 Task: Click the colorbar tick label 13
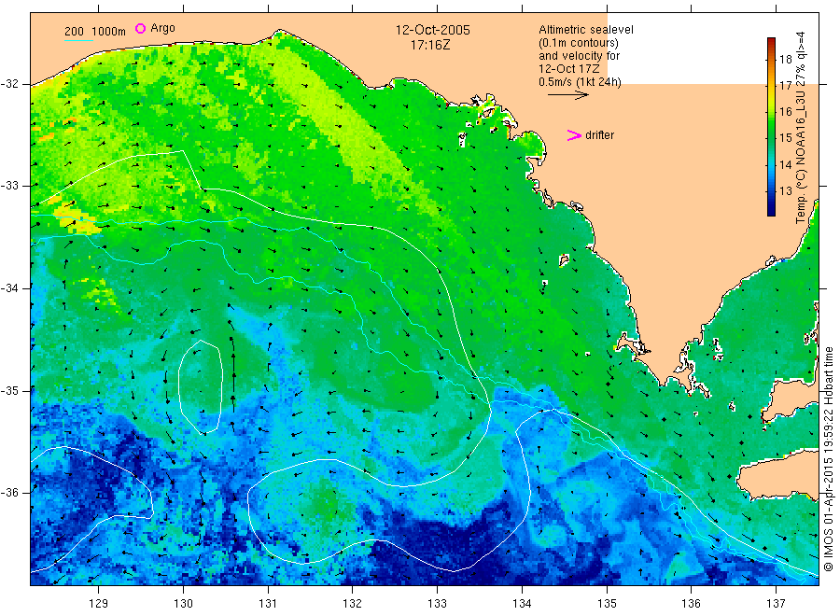[785, 190]
